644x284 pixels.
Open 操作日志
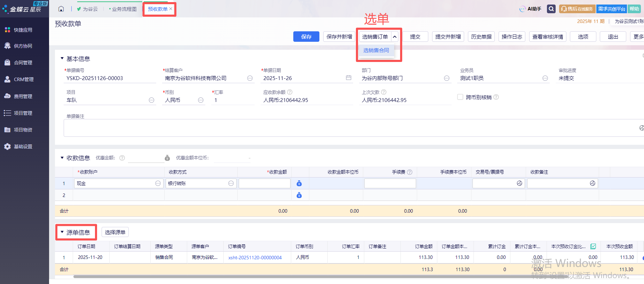512,37
